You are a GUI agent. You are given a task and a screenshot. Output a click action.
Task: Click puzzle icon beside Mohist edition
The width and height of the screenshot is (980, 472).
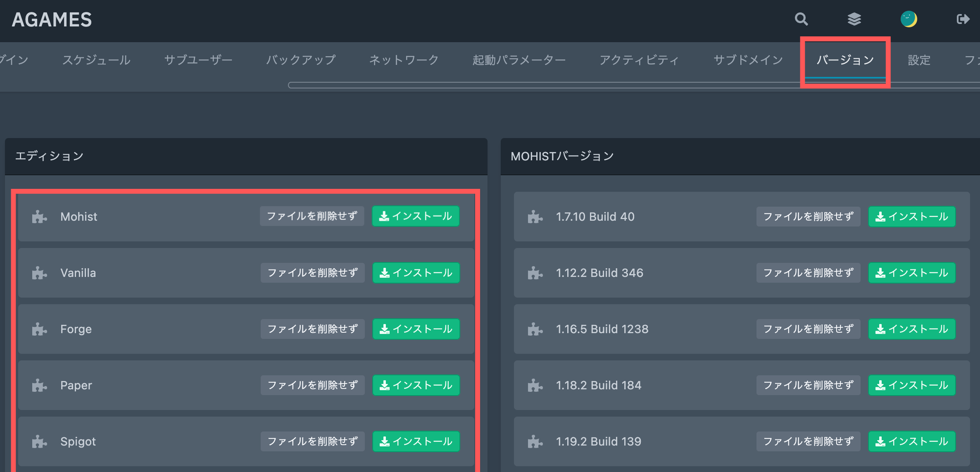tap(39, 217)
